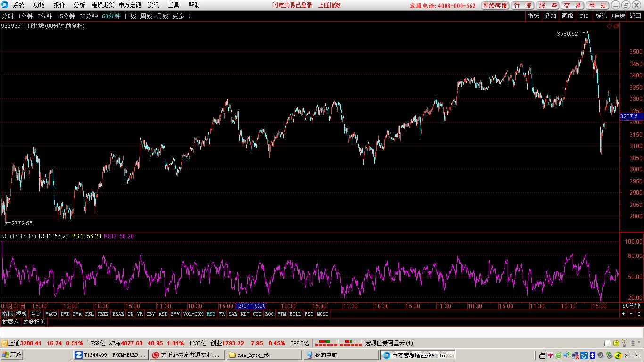Click the 网站 button in the title bar

click(x=598, y=6)
